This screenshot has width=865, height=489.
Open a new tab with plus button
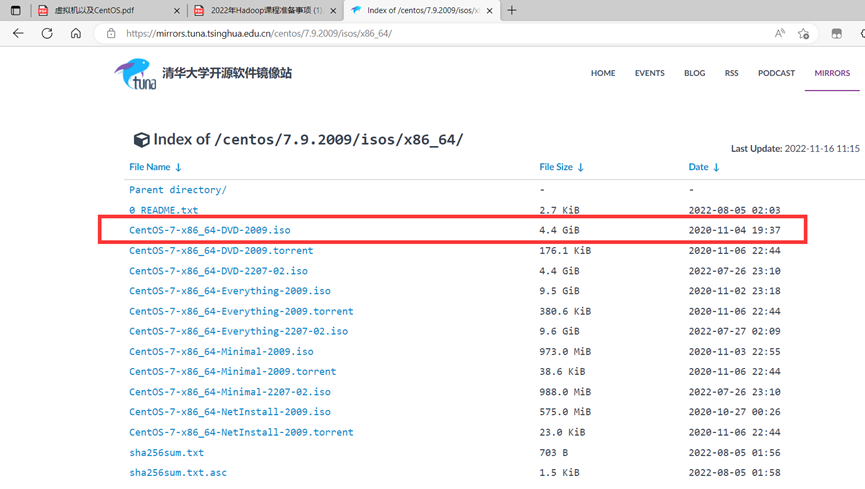click(x=511, y=10)
